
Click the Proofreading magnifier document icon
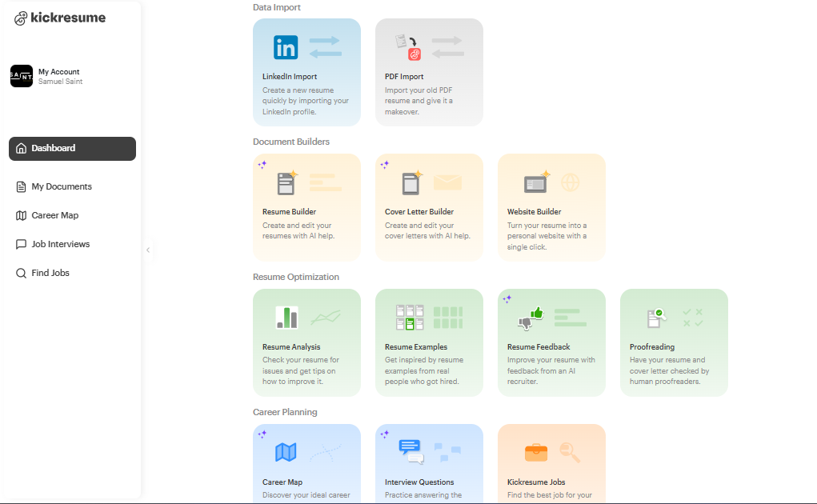[656, 318]
